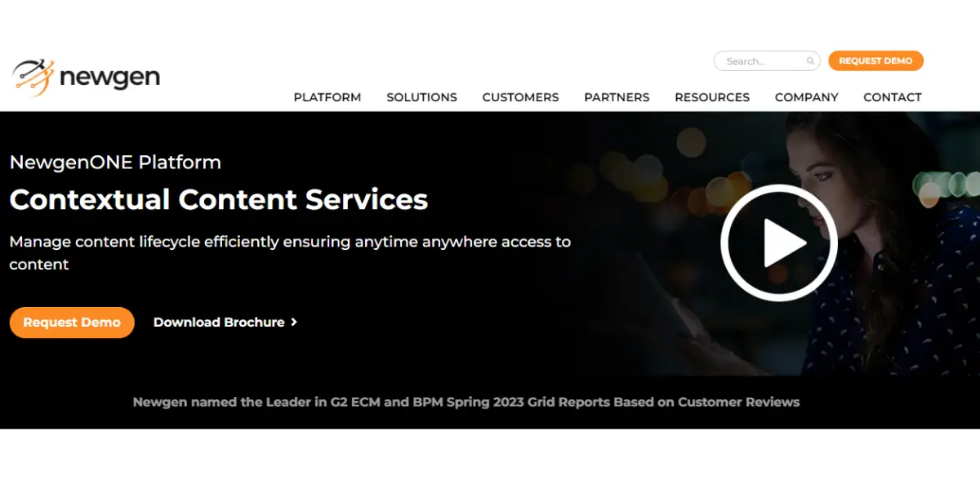This screenshot has width=980, height=490.
Task: Open the COMPANY menu
Action: (x=807, y=97)
